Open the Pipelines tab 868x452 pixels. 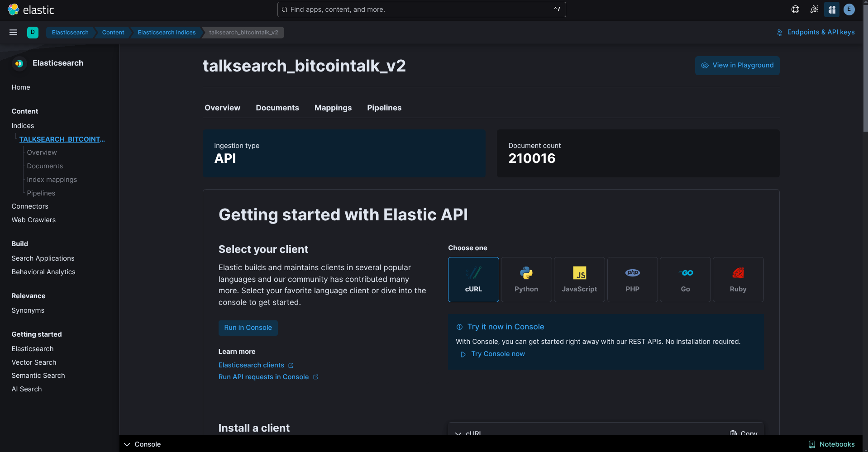384,108
